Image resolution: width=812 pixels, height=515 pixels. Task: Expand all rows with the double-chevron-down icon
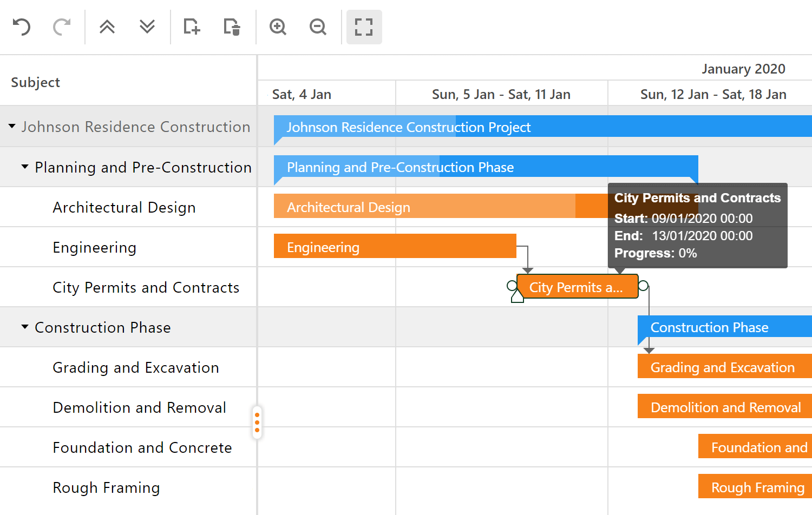(147, 27)
